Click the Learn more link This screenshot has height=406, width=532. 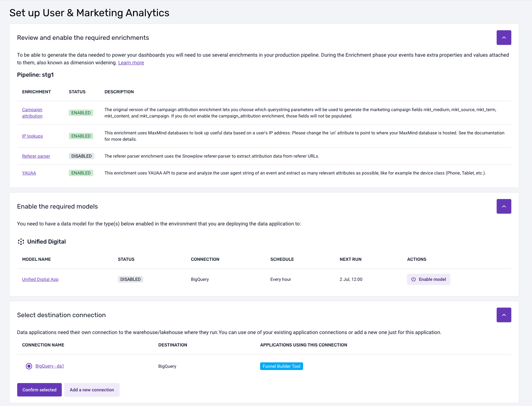click(x=131, y=63)
